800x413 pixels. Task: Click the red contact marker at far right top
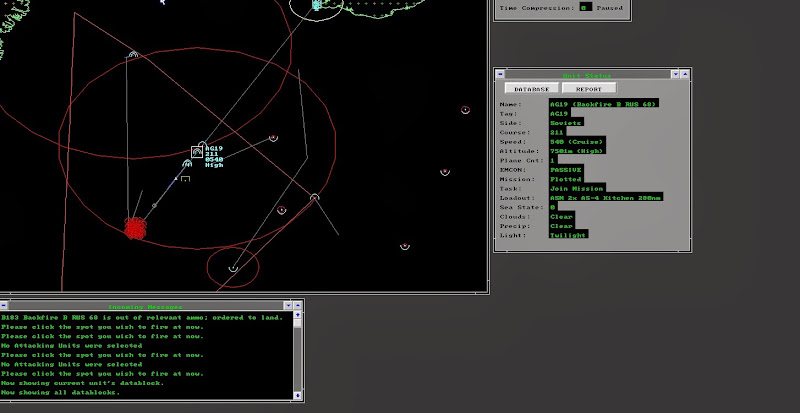click(465, 110)
